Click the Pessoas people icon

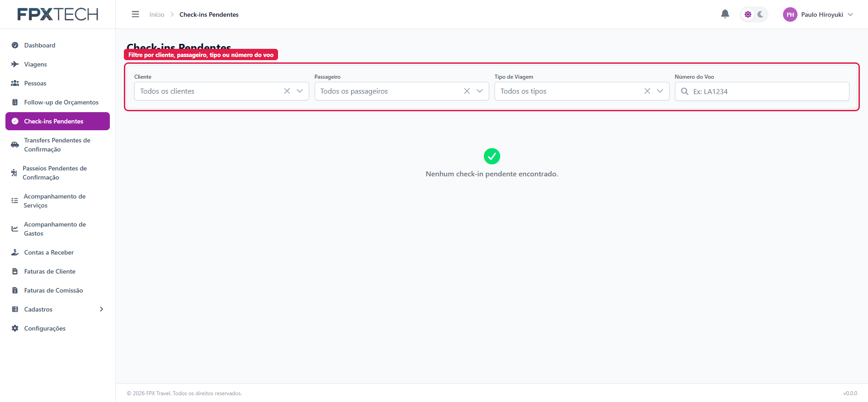pyautogui.click(x=15, y=83)
